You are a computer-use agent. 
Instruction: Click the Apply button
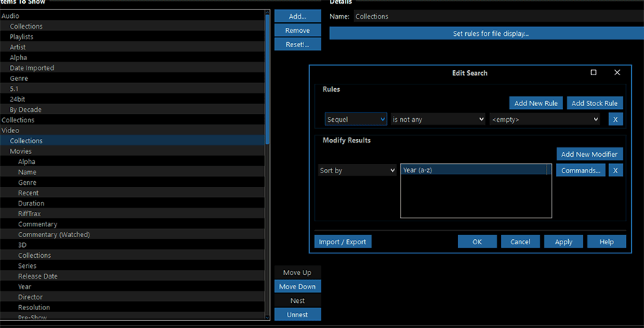[x=563, y=241]
